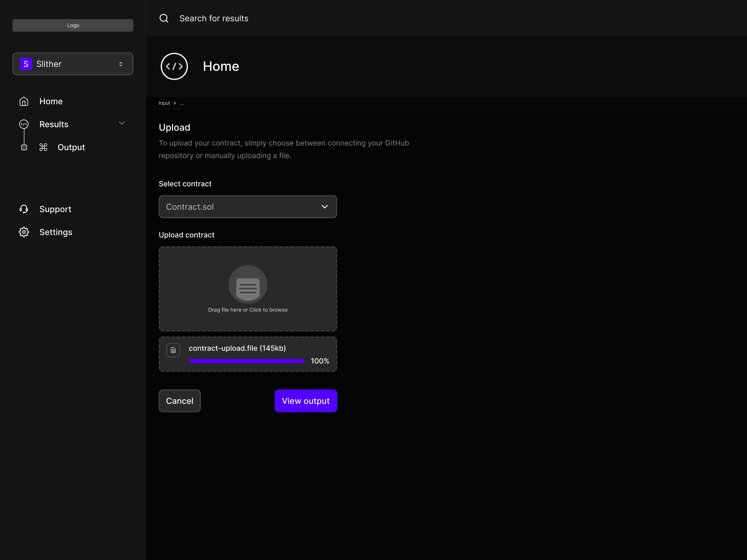Click the document icon next to contract-upload.file
The image size is (747, 560).
click(x=173, y=350)
